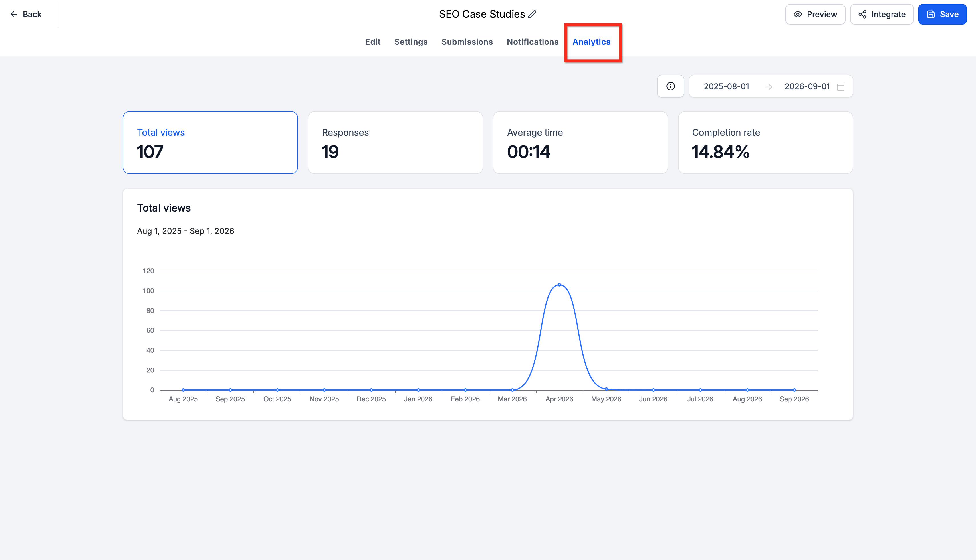Open the calendar icon in date range
This screenshot has width=976, height=560.
click(841, 87)
